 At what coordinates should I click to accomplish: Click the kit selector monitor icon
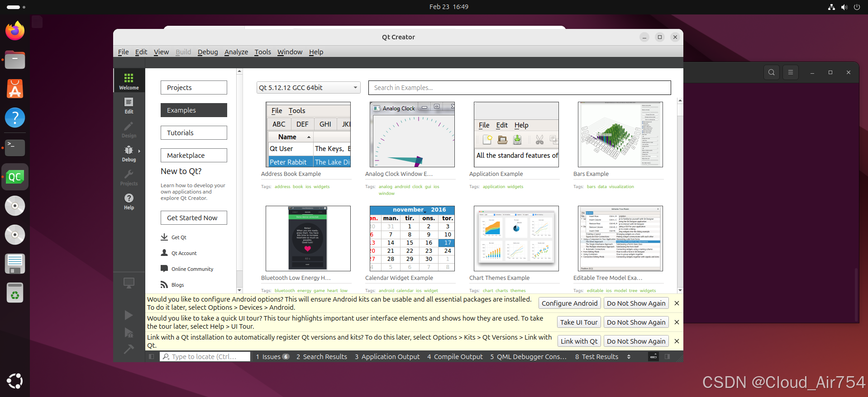(129, 283)
